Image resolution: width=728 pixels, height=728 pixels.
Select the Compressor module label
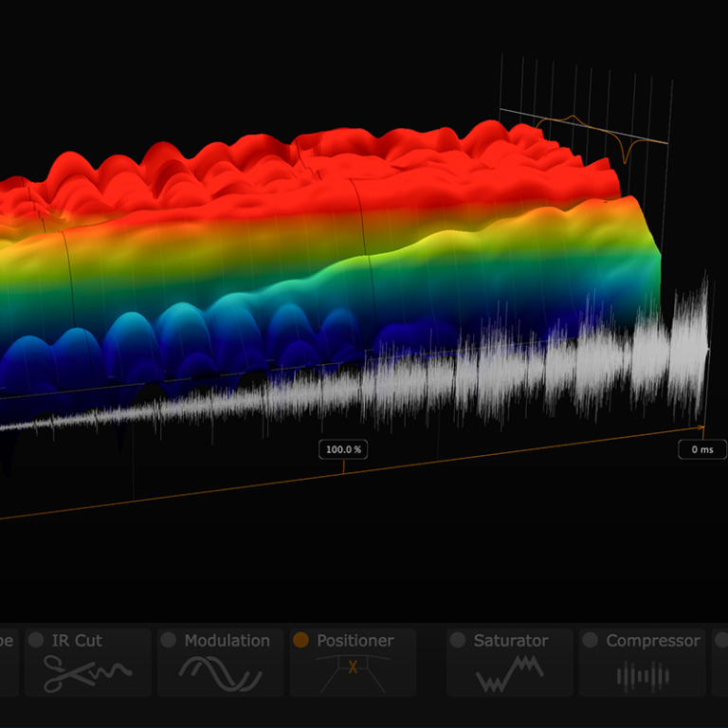tap(653, 641)
